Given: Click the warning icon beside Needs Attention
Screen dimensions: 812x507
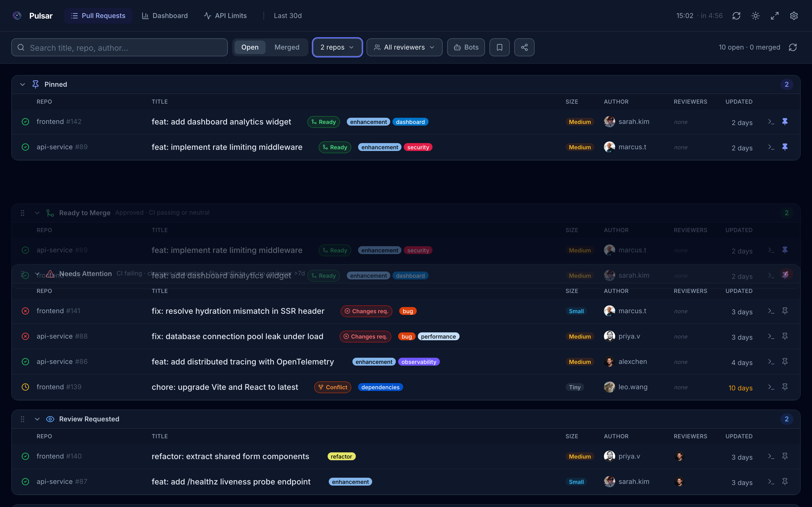Looking at the screenshot, I should click(50, 273).
